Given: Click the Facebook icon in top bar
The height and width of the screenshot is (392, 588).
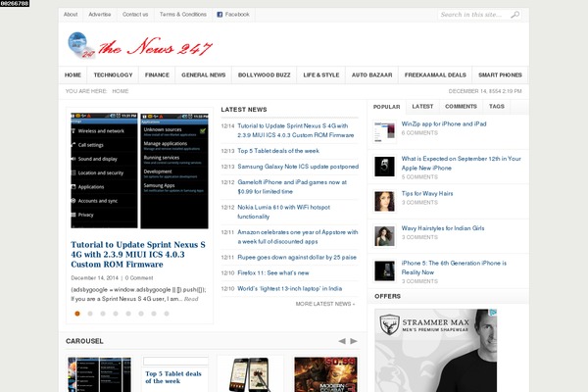Looking at the screenshot, I should pos(220,15).
